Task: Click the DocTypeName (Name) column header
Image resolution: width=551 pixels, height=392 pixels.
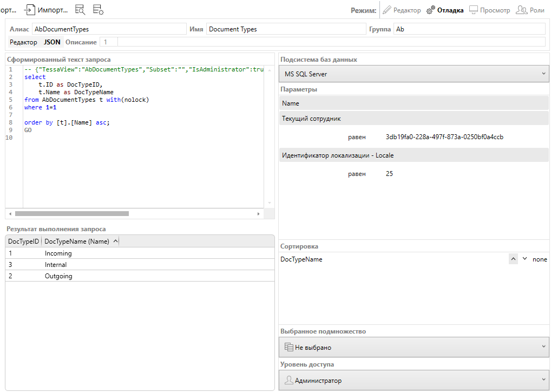Action: [x=77, y=241]
